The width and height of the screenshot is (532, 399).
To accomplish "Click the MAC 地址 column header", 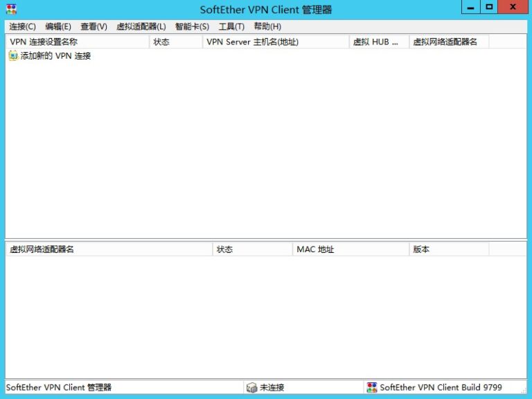I will pyautogui.click(x=351, y=249).
